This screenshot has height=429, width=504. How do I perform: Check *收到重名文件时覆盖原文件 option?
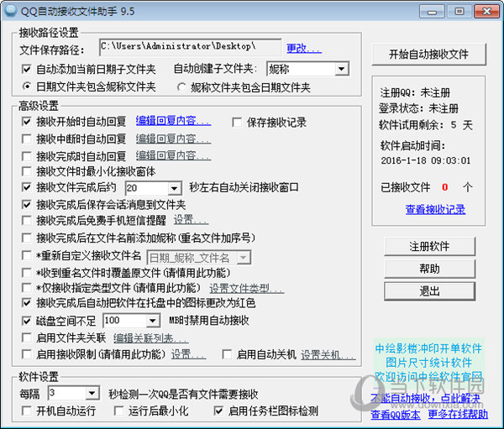pos(26,273)
